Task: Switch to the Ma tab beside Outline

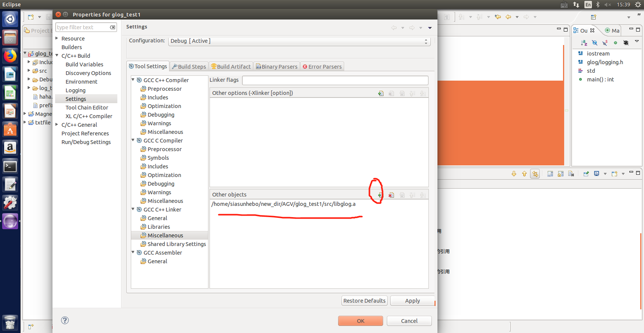Action: (x=613, y=31)
